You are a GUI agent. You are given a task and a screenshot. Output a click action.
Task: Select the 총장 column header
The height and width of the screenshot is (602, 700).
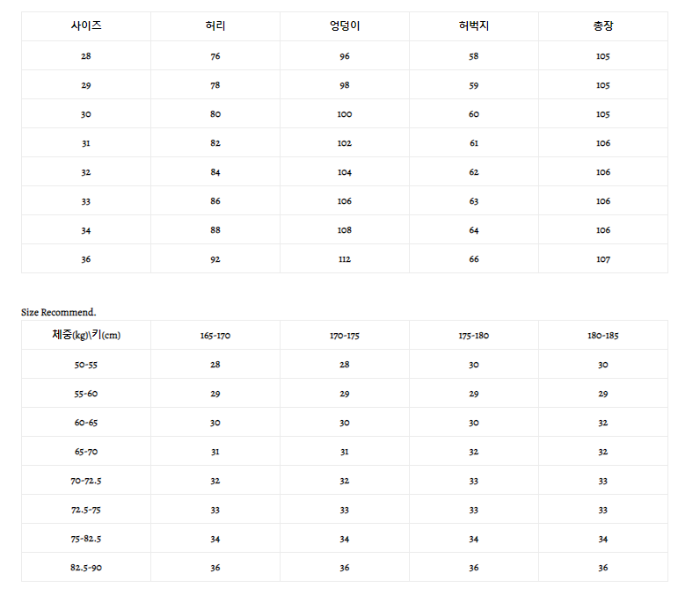(x=603, y=26)
